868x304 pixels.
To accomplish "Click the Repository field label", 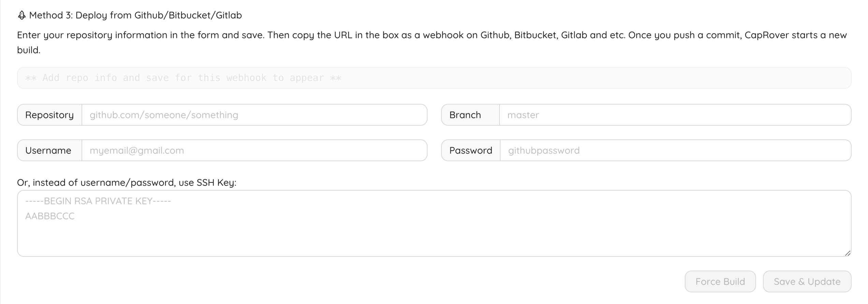I will click(49, 115).
